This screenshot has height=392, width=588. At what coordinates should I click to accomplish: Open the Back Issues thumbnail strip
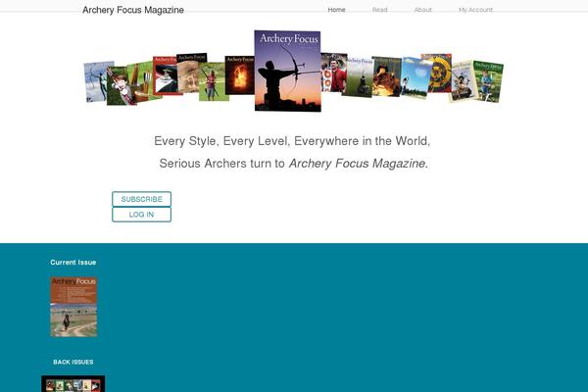[73, 384]
